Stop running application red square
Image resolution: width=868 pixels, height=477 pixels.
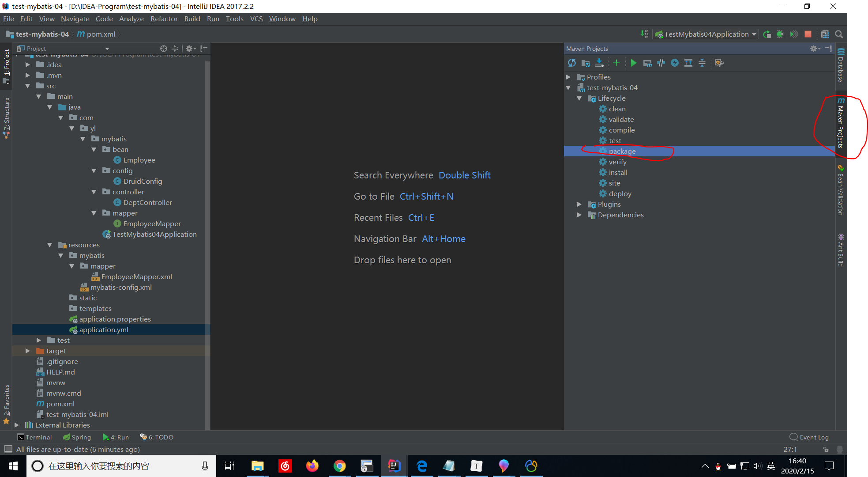(808, 34)
